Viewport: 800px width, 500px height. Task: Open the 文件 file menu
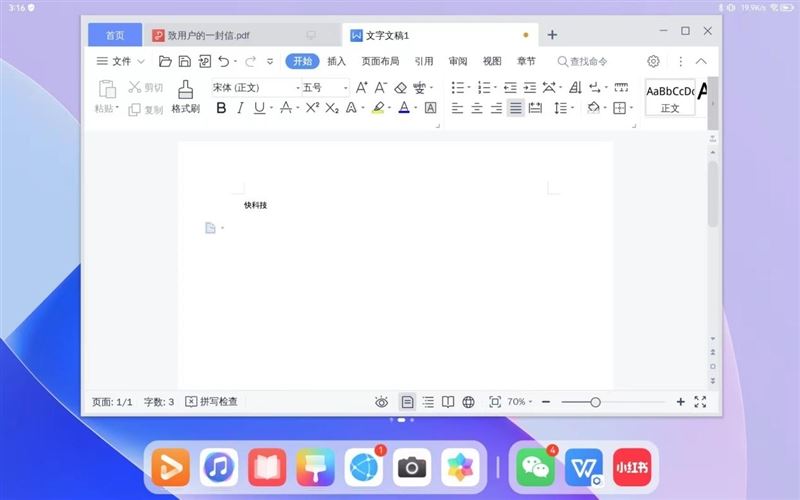coord(114,61)
